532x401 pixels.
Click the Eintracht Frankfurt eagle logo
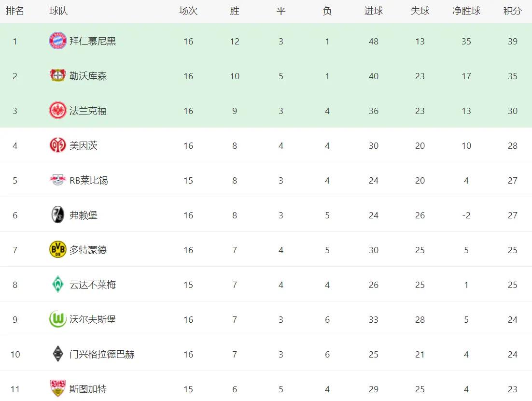(58, 111)
